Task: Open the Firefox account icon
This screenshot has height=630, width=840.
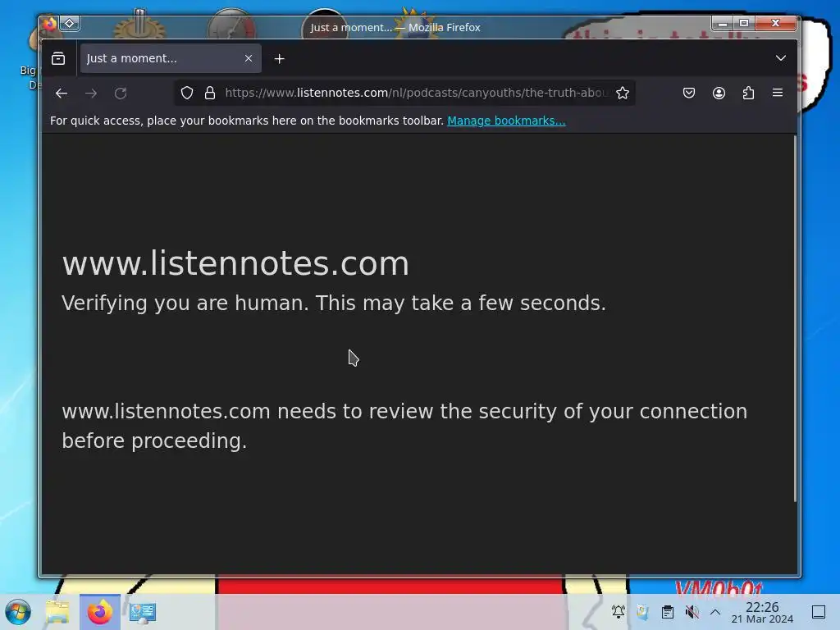Action: pyautogui.click(x=719, y=94)
